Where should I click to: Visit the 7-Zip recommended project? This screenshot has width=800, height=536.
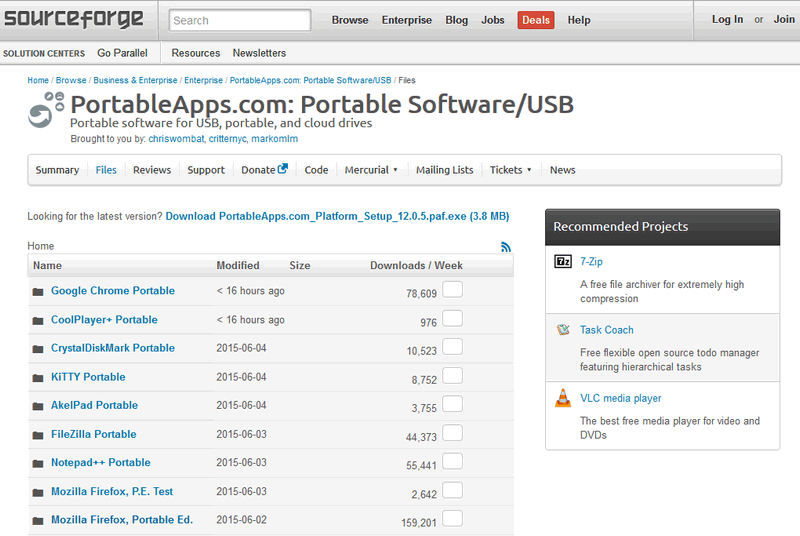(x=591, y=262)
